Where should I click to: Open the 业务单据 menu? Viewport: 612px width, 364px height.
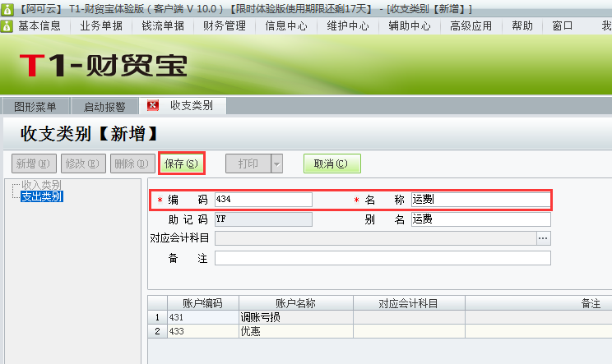(101, 26)
